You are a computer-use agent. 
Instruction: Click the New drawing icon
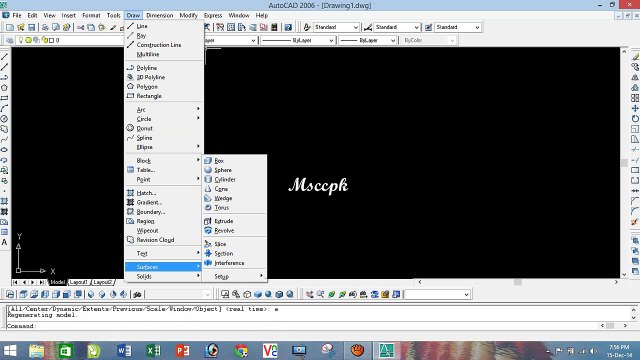10,27
